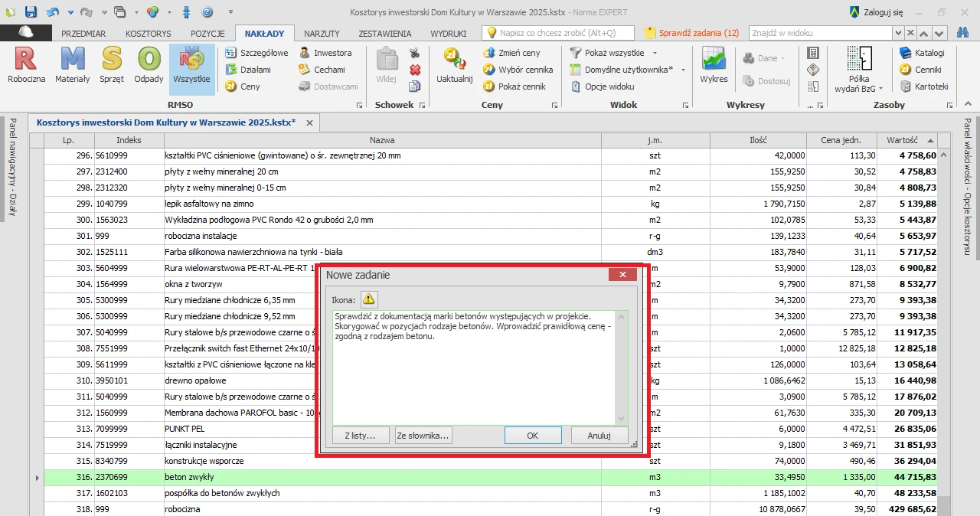Click the red X delete icon

(414, 70)
